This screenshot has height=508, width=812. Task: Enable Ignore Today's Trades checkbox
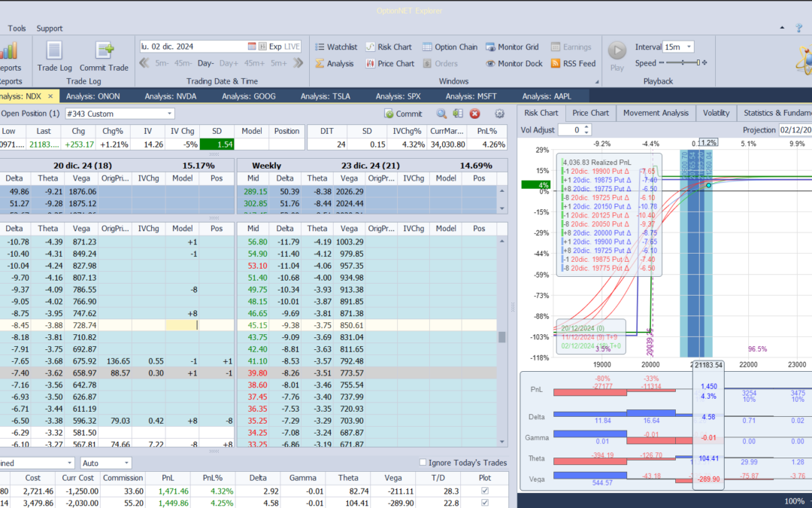coord(422,463)
